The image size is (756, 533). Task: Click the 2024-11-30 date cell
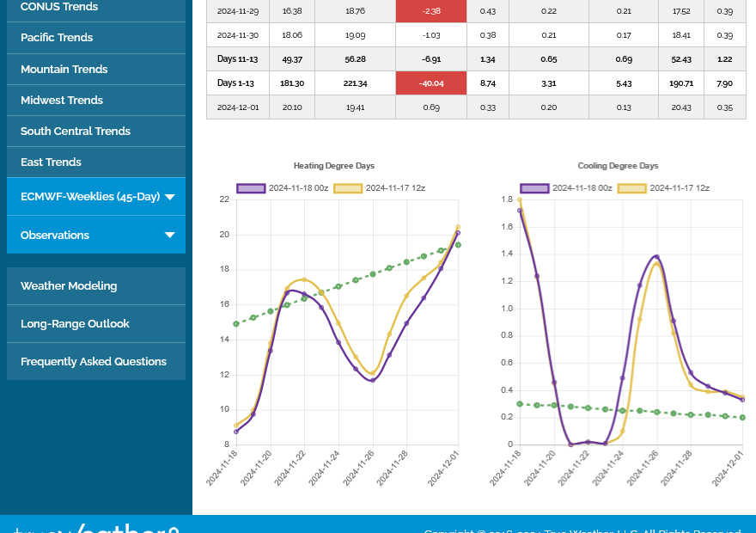238,35
